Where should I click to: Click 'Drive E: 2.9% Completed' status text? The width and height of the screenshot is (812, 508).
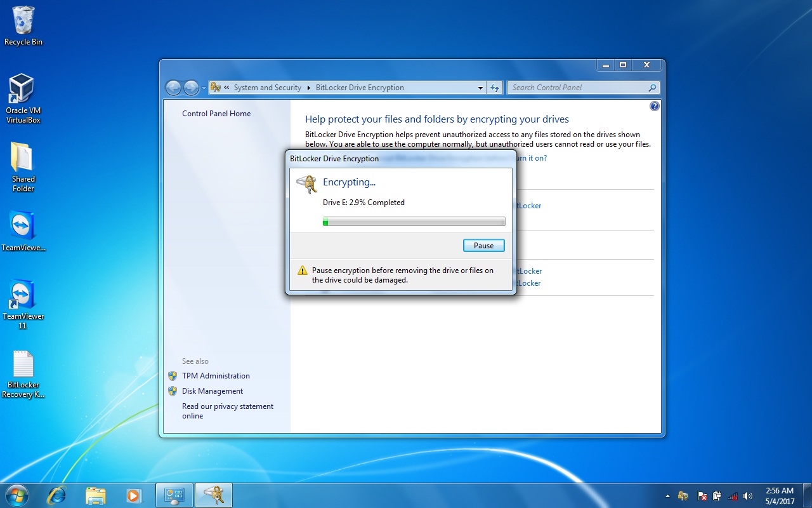[x=363, y=203]
